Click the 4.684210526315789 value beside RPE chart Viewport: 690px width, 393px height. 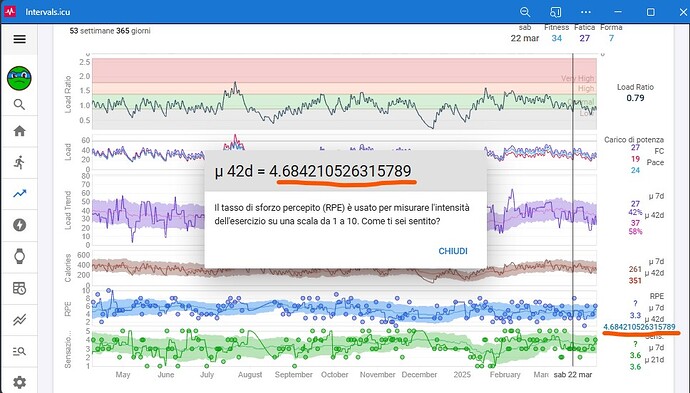639,327
